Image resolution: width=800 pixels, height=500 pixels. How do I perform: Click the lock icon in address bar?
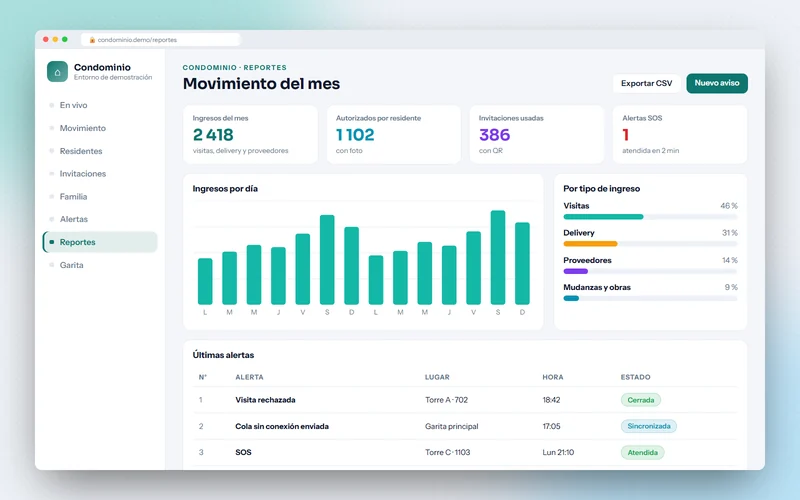(92, 40)
